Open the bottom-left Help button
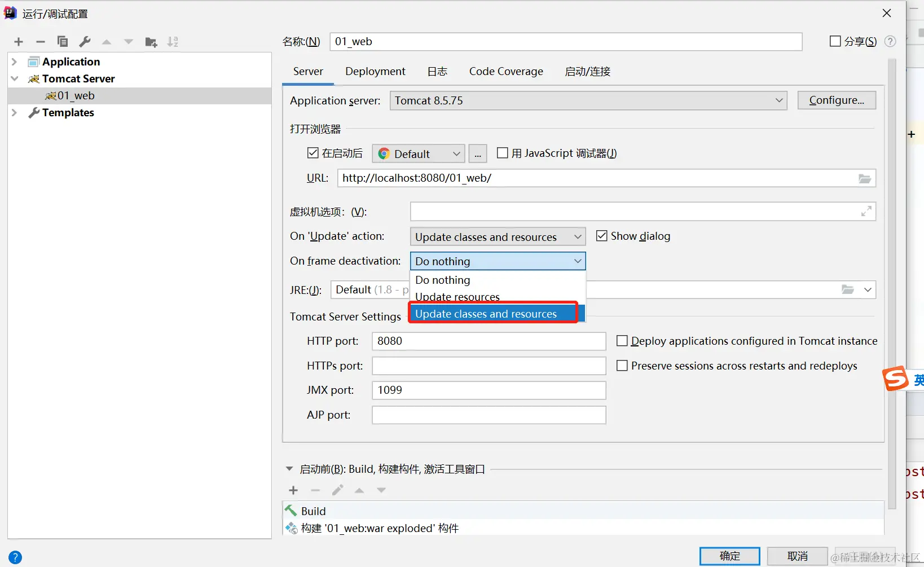 pos(15,557)
